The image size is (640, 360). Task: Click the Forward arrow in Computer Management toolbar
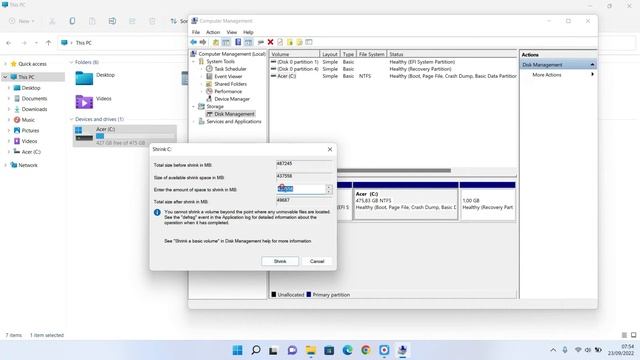203,42
